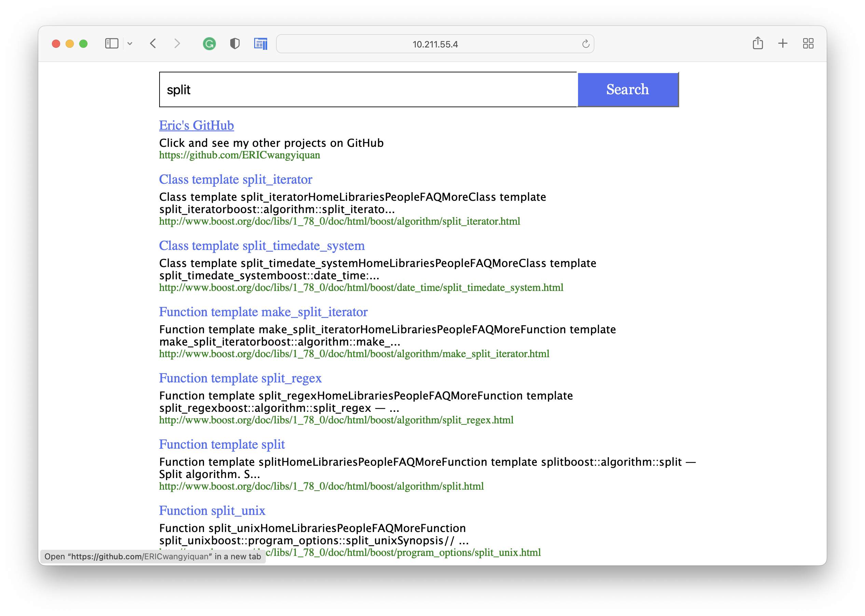Click the split_unix.html green URL
This screenshot has width=865, height=616.
(403, 552)
